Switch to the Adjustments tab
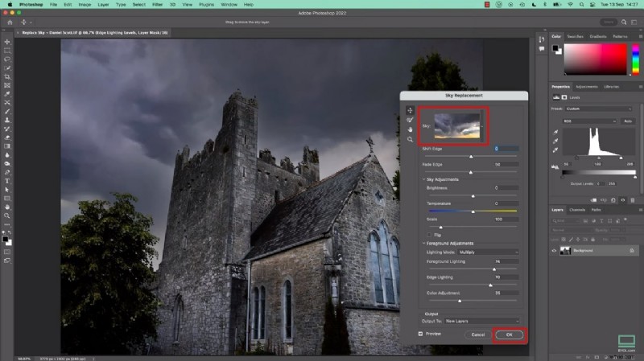This screenshot has height=361, width=644. [587, 87]
